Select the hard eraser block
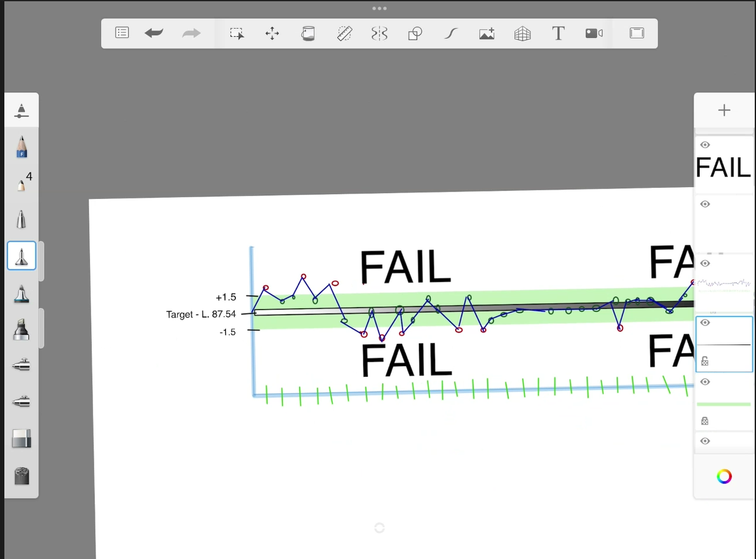 [x=22, y=439]
